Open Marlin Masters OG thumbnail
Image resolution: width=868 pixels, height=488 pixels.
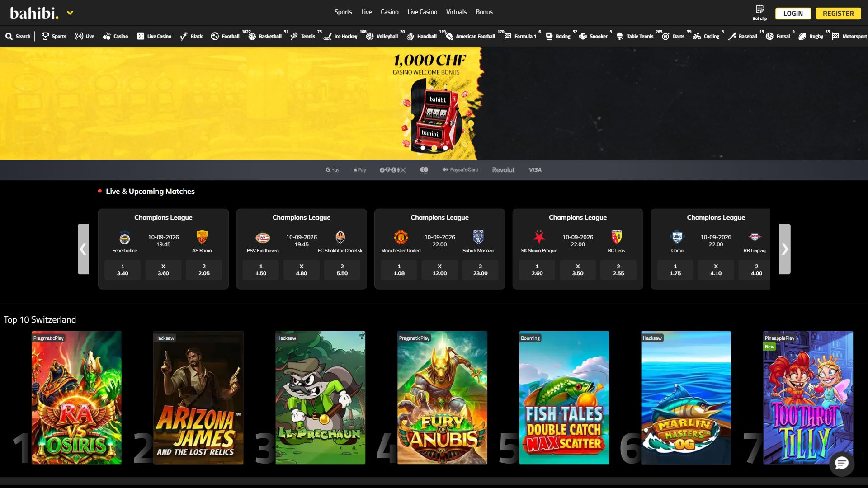click(x=686, y=398)
